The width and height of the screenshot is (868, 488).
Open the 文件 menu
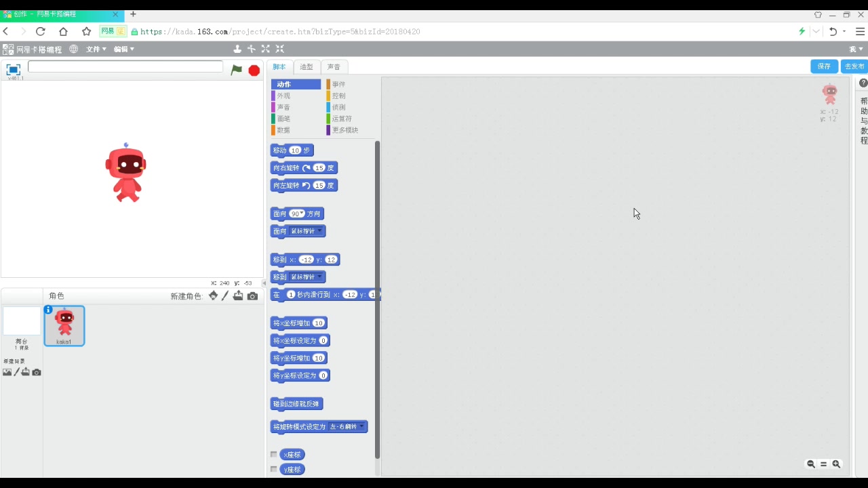[x=95, y=49]
